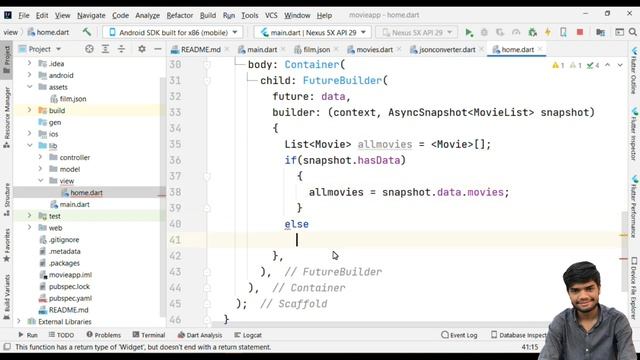Go to next highlighted error arrow

click(x=620, y=65)
